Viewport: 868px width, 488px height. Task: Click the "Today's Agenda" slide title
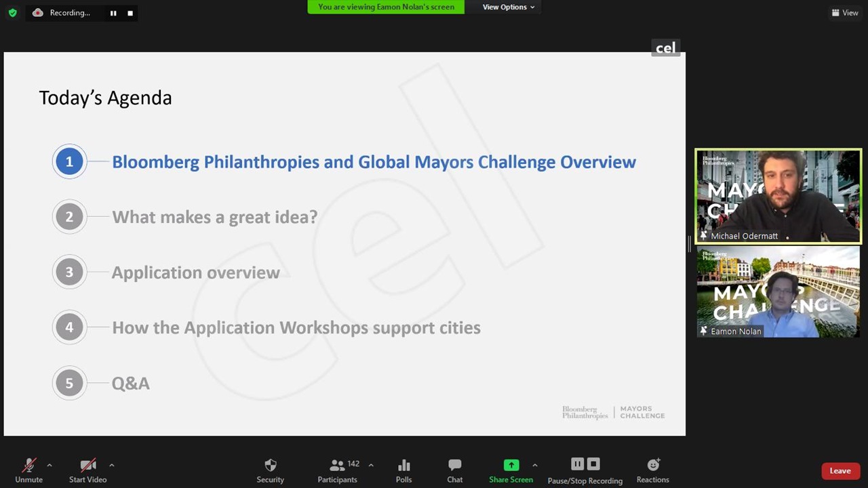click(x=105, y=98)
